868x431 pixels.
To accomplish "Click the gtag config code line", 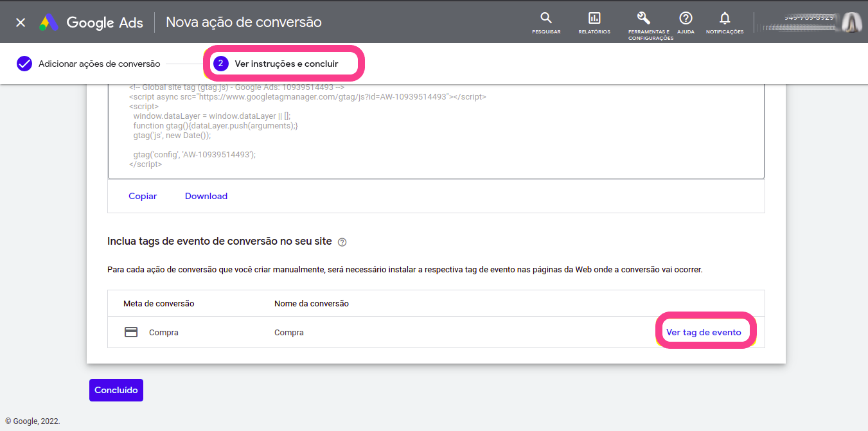I will point(195,155).
